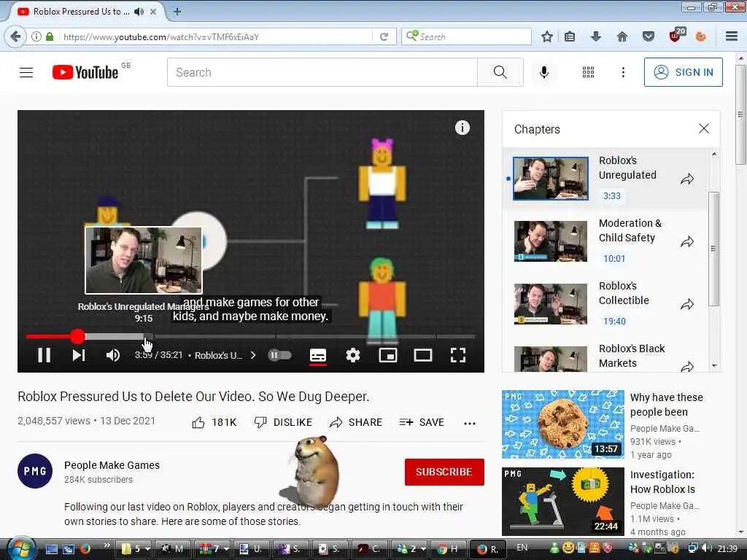747x560 pixels.
Task: Click the video info card icon
Action: pyautogui.click(x=462, y=128)
